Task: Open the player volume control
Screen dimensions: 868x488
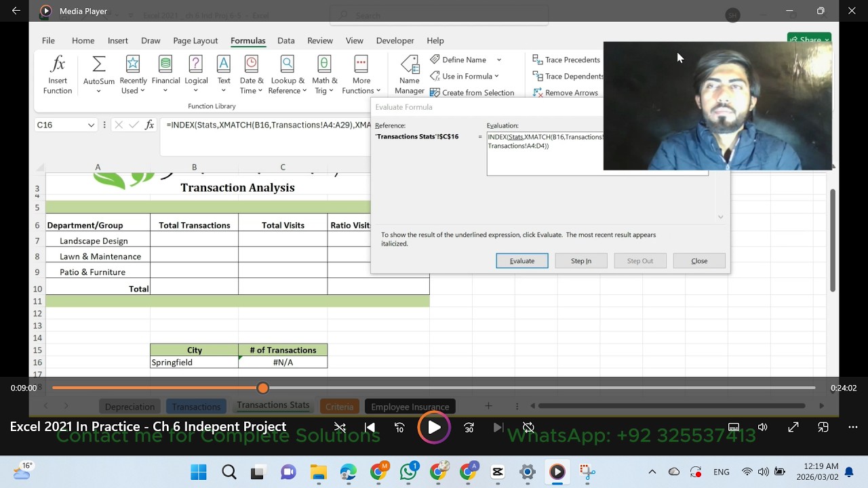Action: click(x=763, y=427)
